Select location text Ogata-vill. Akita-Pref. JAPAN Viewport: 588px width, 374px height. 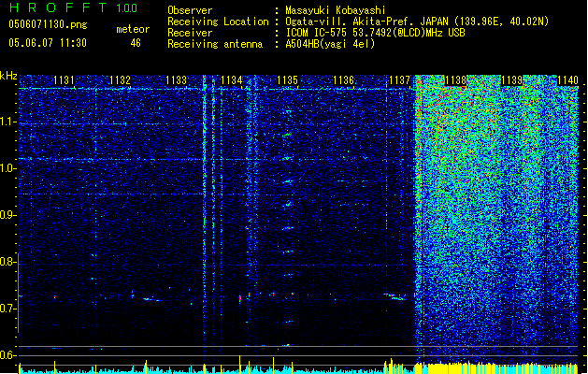tap(366, 22)
